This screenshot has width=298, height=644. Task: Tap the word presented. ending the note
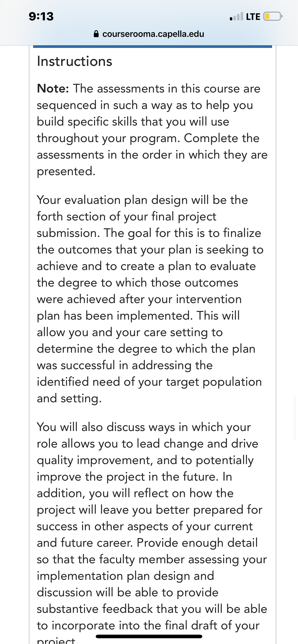tap(66, 171)
